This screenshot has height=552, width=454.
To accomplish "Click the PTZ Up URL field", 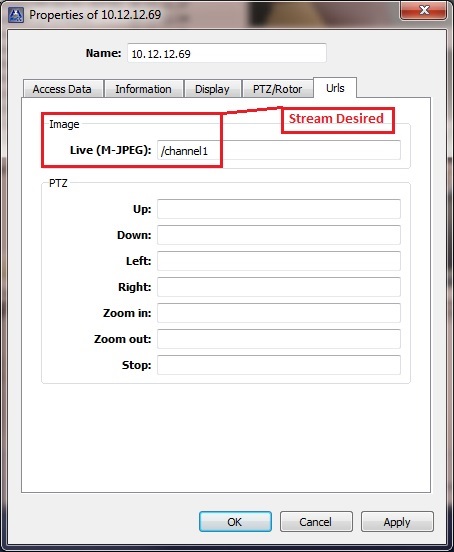I will [x=279, y=209].
